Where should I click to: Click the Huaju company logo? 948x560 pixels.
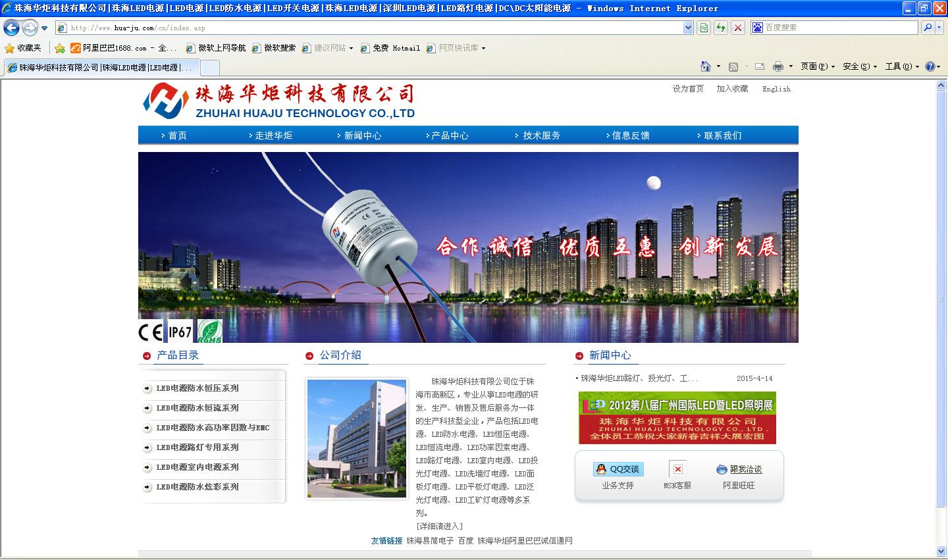279,101
